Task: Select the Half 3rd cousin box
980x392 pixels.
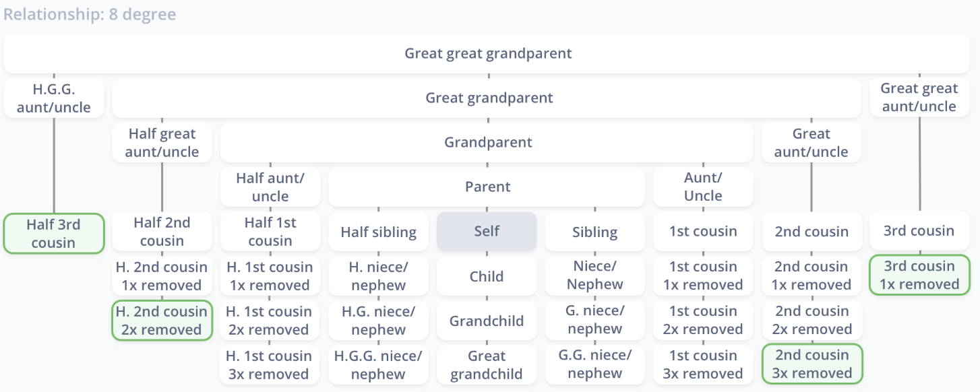Action: coord(54,233)
